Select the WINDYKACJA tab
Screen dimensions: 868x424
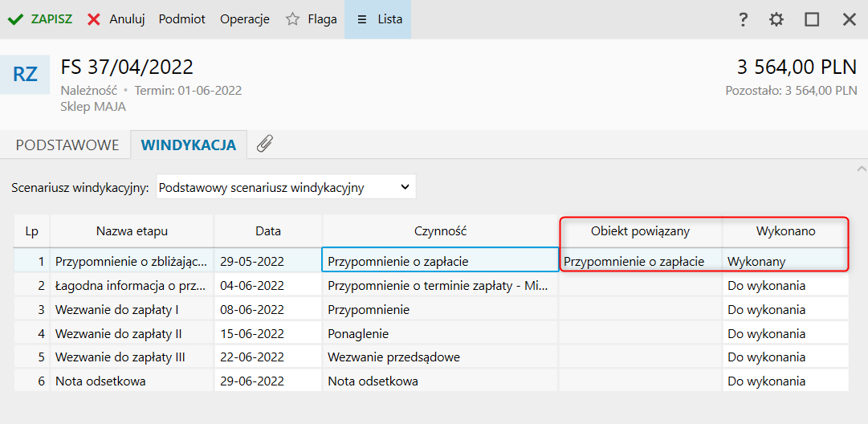click(189, 145)
